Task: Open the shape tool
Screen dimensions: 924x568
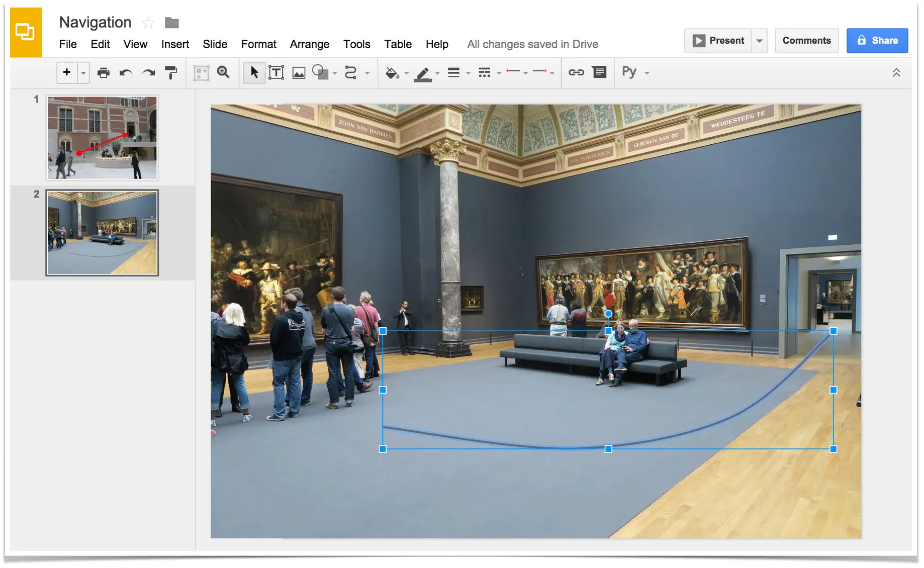Action: pos(320,72)
